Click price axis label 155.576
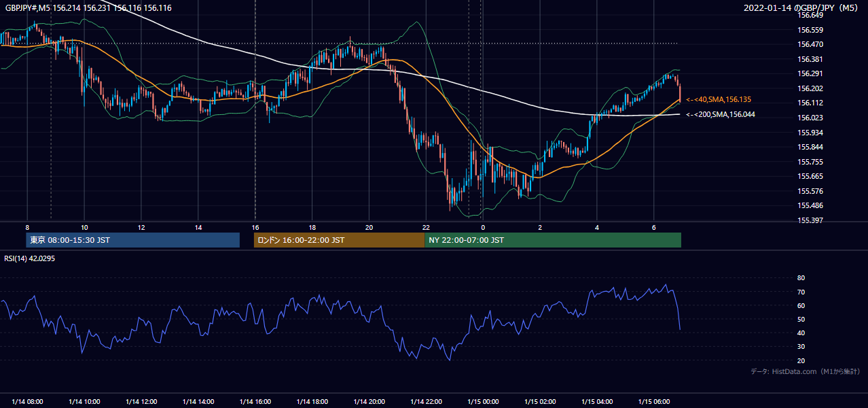Screen dimensions: 868x408 pos(810,191)
